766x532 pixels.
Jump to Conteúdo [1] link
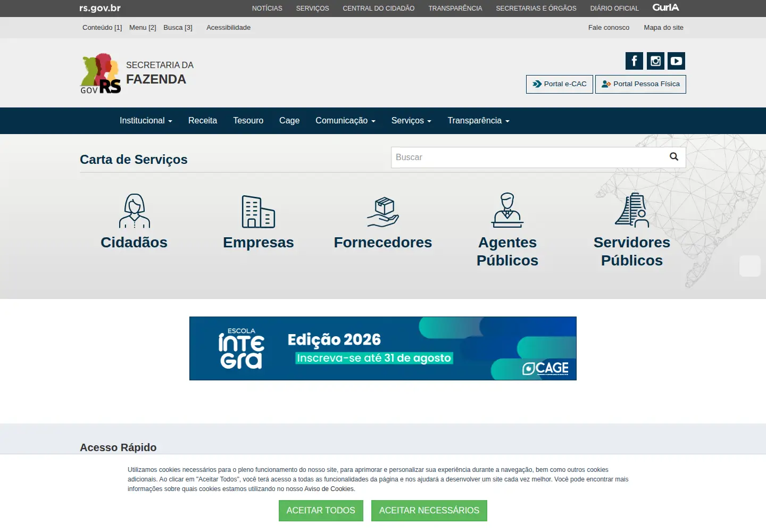[102, 28]
